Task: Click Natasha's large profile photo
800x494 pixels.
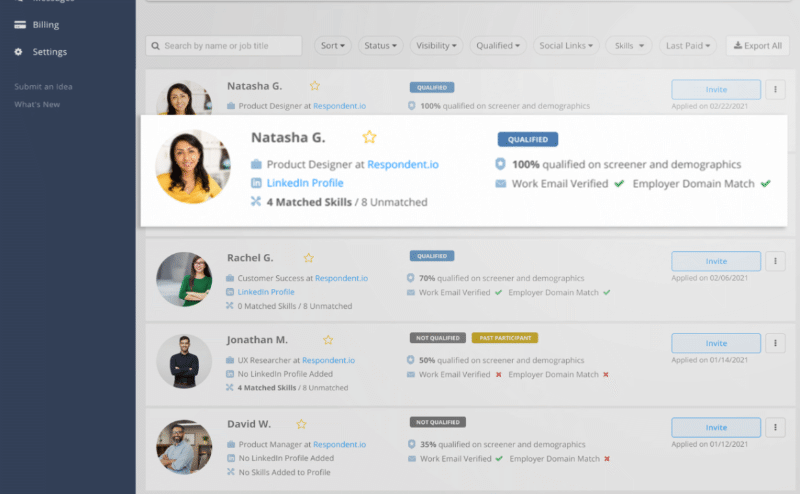Action: [x=193, y=167]
